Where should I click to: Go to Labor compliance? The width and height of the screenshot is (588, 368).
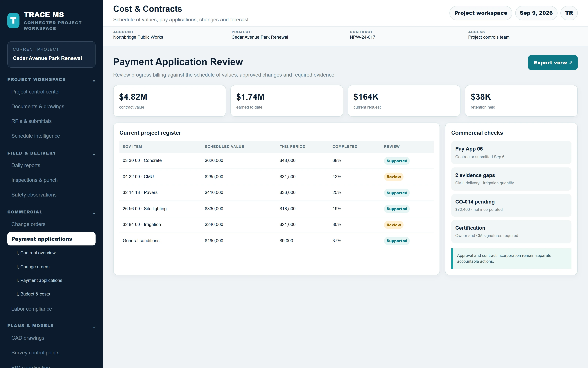51,309
